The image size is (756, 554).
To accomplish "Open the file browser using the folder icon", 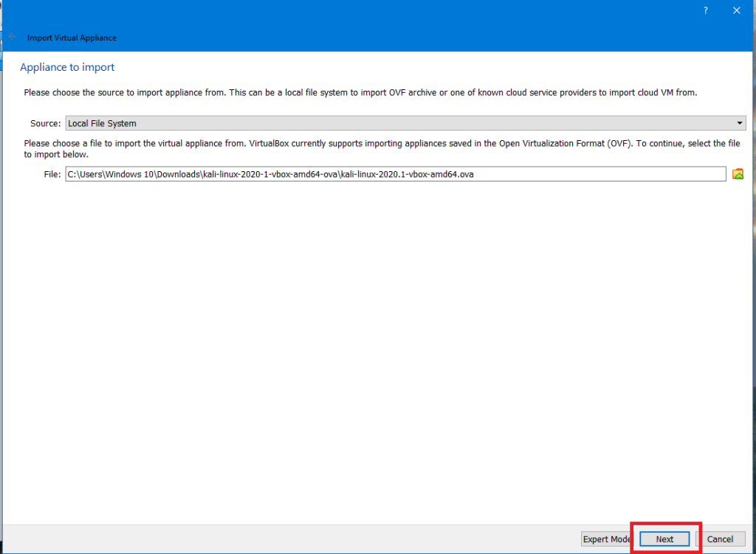I will [x=738, y=174].
